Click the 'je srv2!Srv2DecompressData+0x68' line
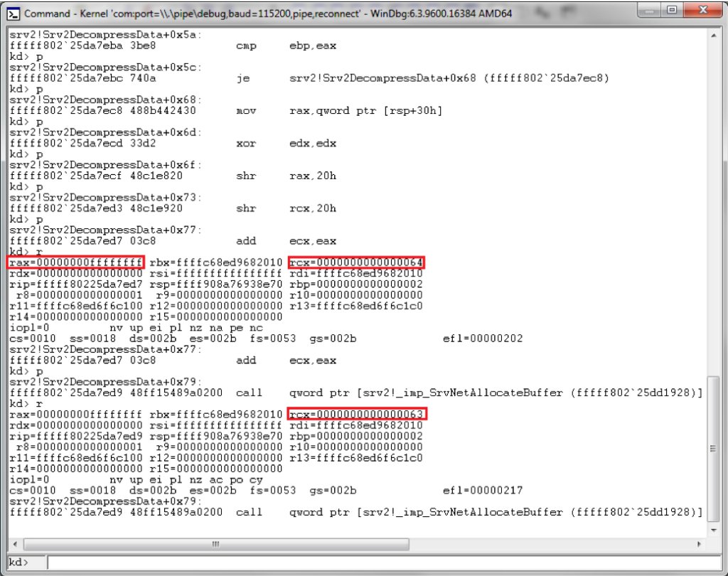The height and width of the screenshot is (576, 728). tap(309, 78)
